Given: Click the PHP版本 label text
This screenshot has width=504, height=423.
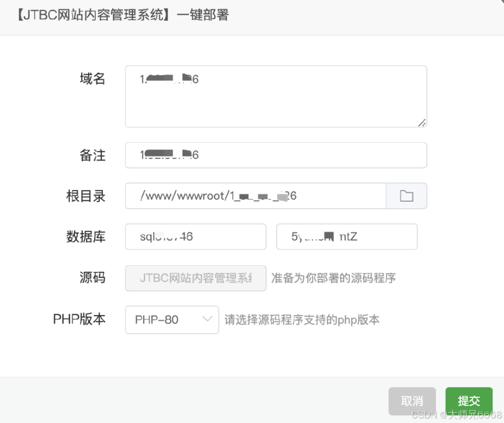Looking at the screenshot, I should [x=79, y=319].
